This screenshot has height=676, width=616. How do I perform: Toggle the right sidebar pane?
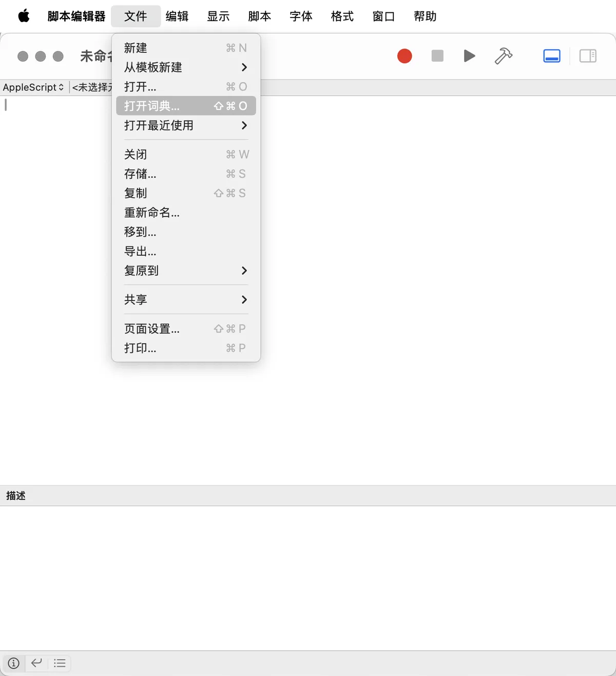tap(588, 55)
